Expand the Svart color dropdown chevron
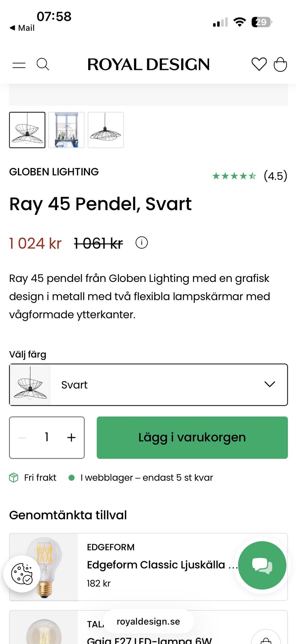This screenshot has width=297, height=644. [270, 384]
